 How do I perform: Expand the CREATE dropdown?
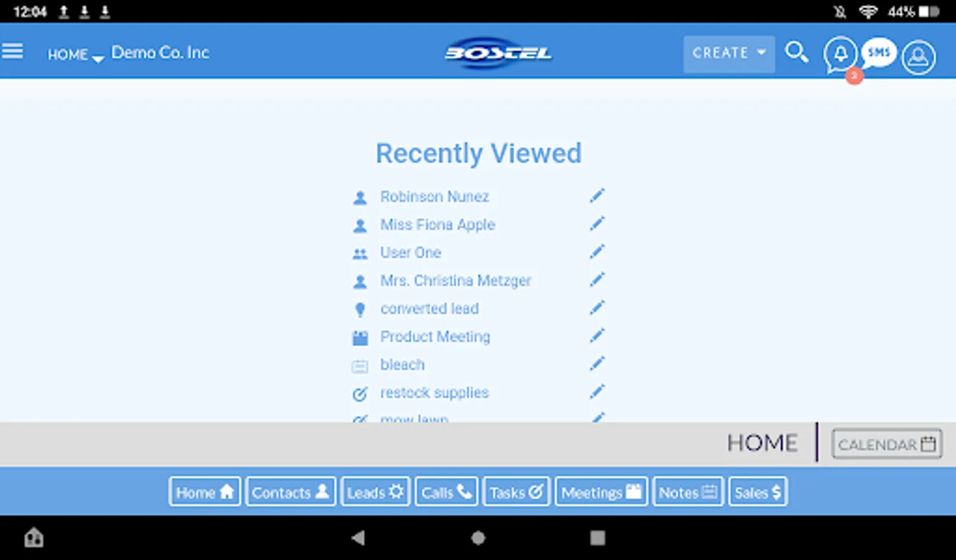728,54
